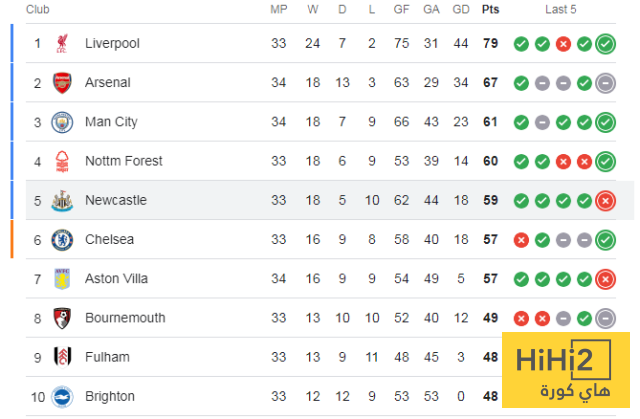Click Arsenal's latest grey draw icon

click(x=605, y=83)
